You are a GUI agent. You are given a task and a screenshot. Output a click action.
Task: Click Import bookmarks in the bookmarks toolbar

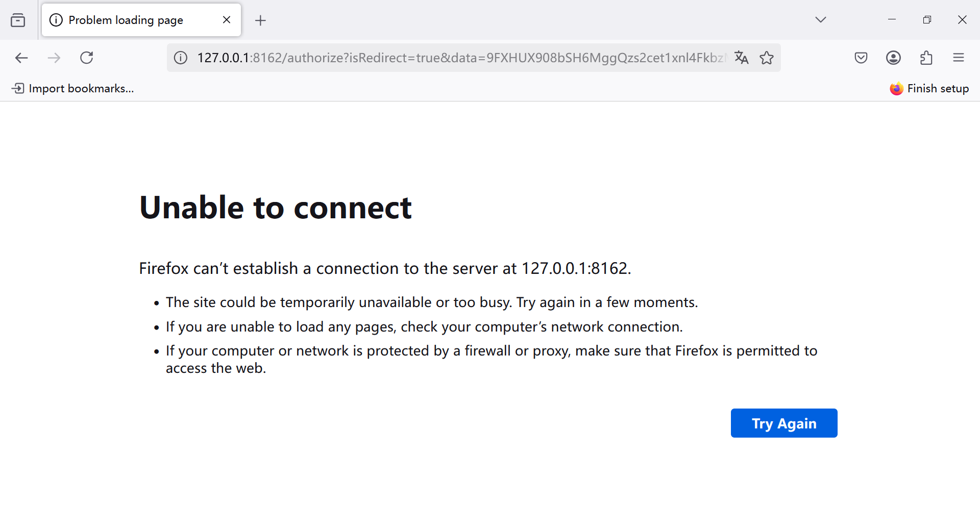coord(73,88)
